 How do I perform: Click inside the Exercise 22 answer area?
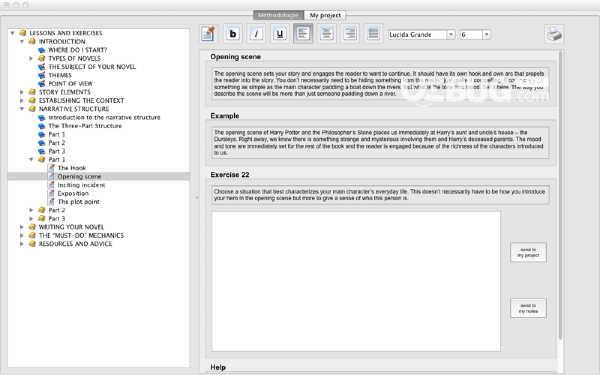coord(356,281)
